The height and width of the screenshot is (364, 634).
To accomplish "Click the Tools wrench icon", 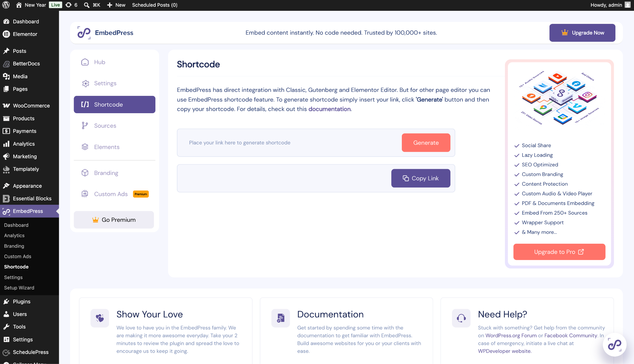I will point(6,327).
